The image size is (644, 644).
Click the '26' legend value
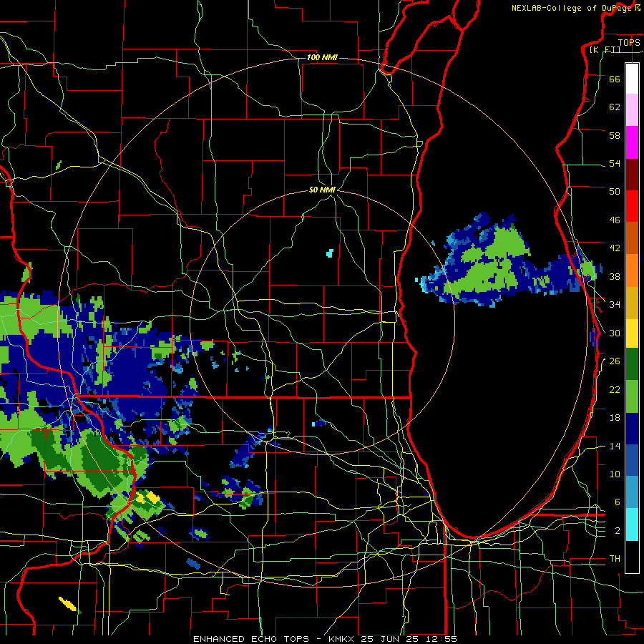[x=615, y=361]
